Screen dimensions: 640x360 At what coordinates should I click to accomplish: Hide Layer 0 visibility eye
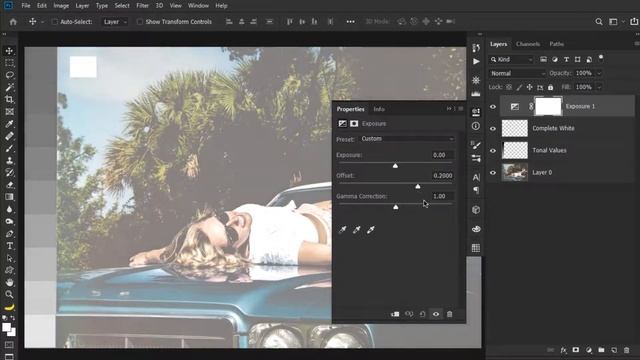(493, 173)
